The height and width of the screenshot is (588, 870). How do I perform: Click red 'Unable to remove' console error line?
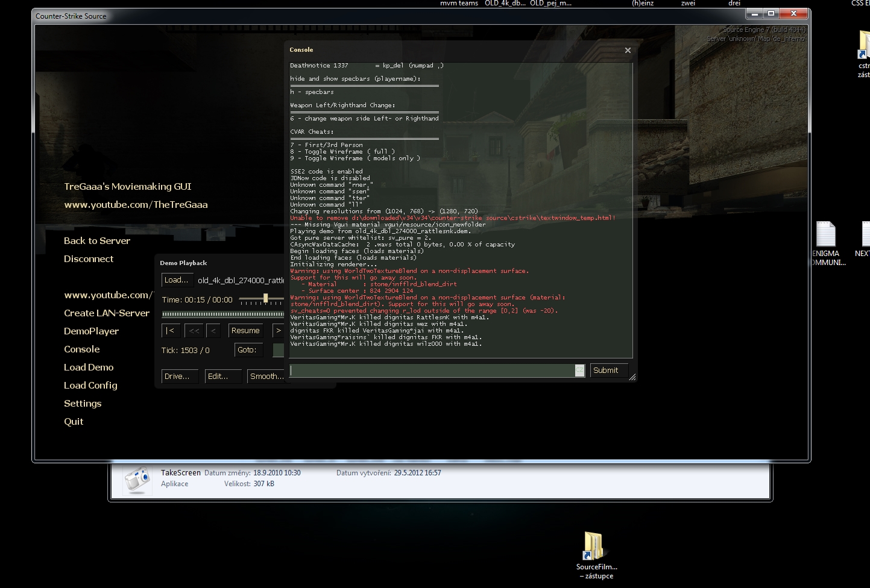pyautogui.click(x=453, y=218)
